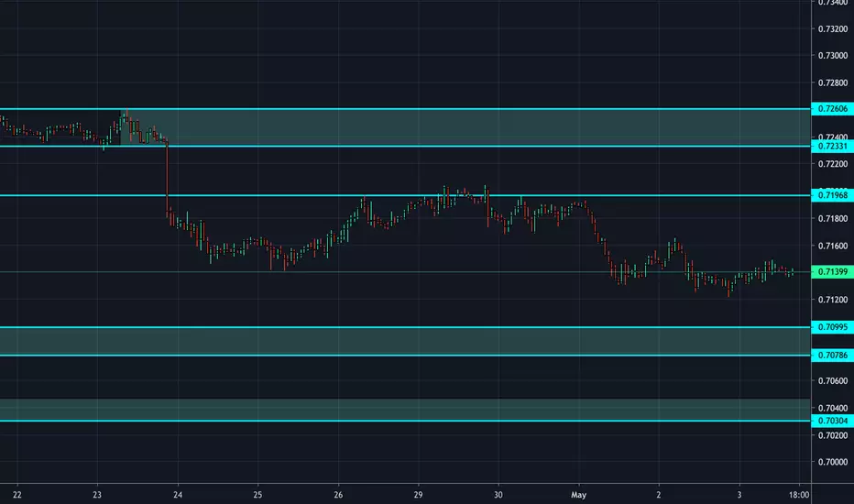Select the cyan horizontal line at 0.72606
Viewport: 854px width, 504px height.
405,109
